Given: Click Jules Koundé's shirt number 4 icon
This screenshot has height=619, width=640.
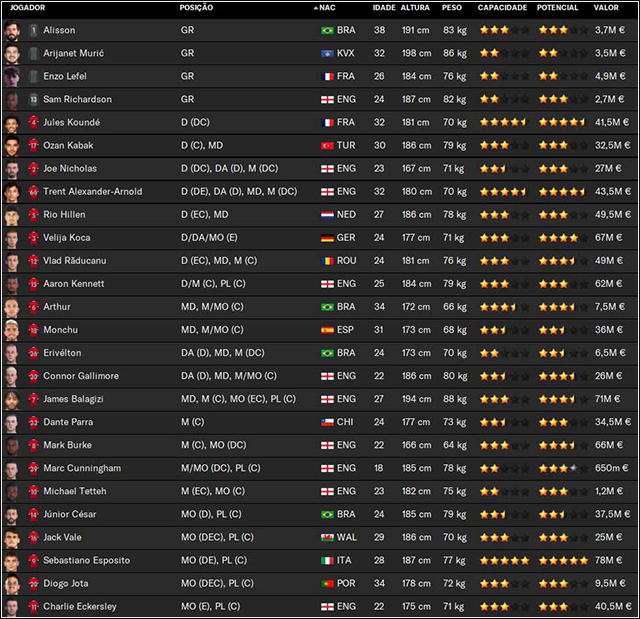Looking at the screenshot, I should point(33,122).
